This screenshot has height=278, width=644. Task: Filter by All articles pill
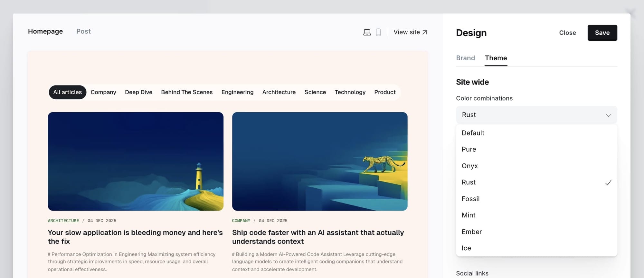67,92
